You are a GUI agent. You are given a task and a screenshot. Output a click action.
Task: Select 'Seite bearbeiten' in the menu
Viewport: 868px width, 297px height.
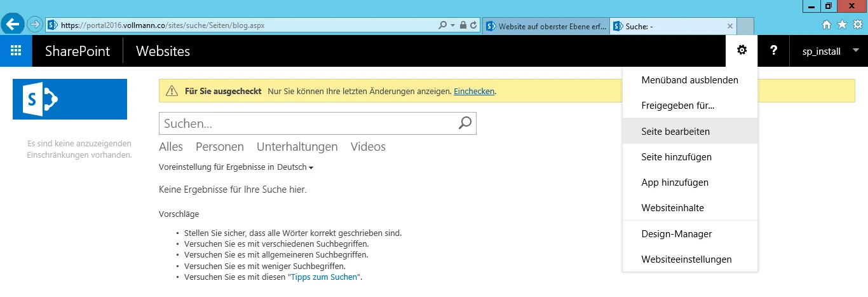pyautogui.click(x=690, y=131)
